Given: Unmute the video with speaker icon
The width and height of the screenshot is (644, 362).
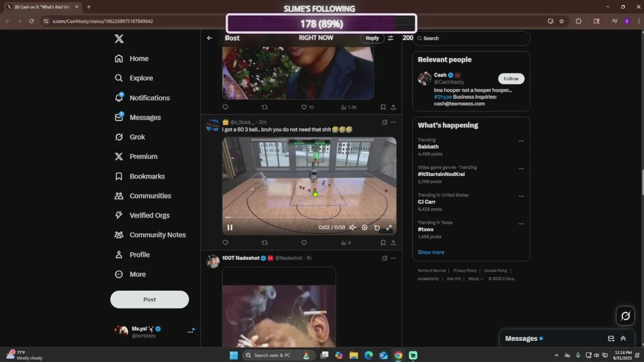Looking at the screenshot, I should (353, 227).
